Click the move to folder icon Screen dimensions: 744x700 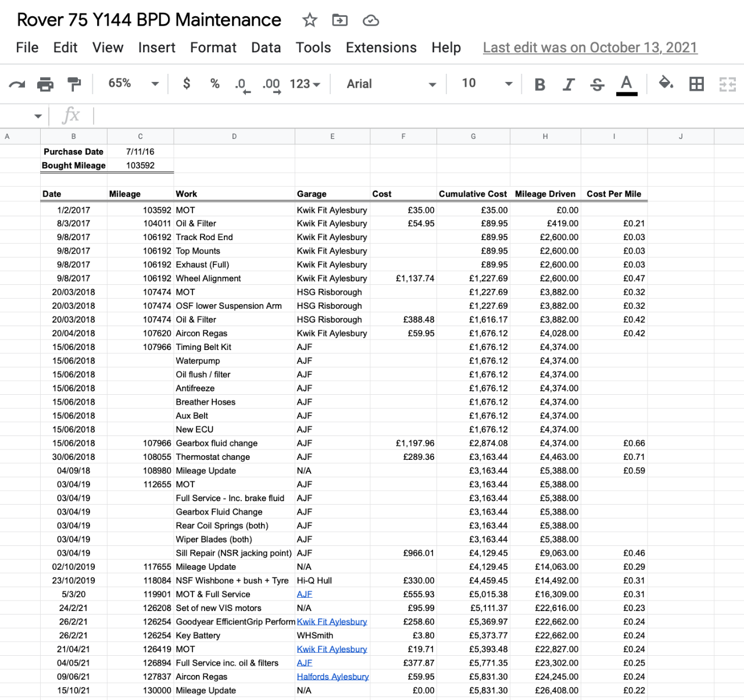pyautogui.click(x=340, y=20)
